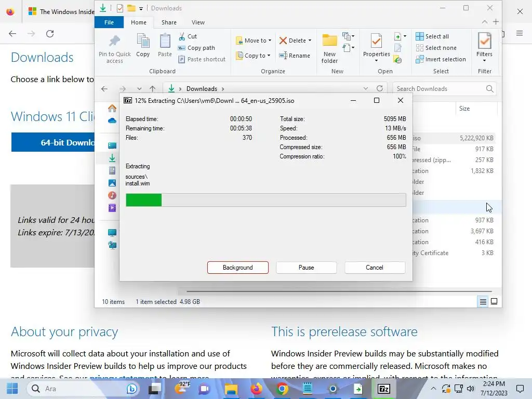Open recent locations chevron
The image size is (532, 399).
[x=139, y=89]
